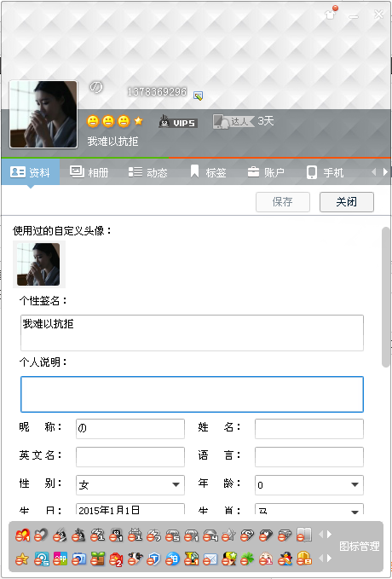Click the round blue 拍 icon
The height and width of the screenshot is (579, 392).
172,559
